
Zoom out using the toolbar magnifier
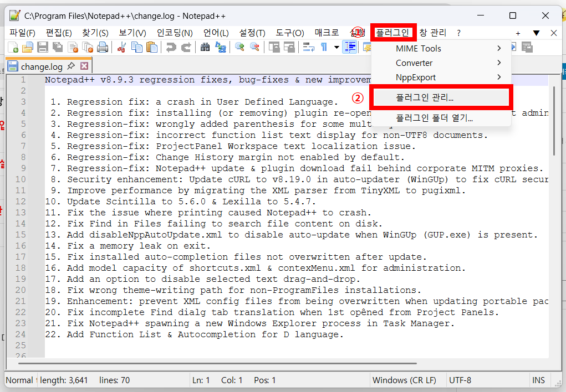click(x=254, y=47)
